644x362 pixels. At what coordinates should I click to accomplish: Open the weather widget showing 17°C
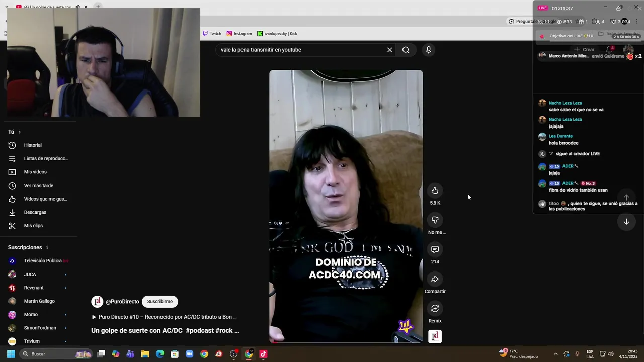click(x=518, y=354)
